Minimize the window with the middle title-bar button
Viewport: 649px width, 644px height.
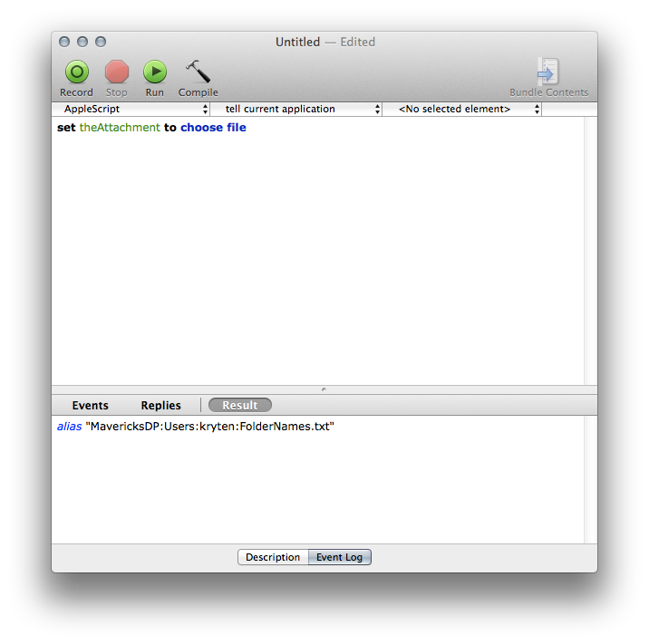(82, 42)
